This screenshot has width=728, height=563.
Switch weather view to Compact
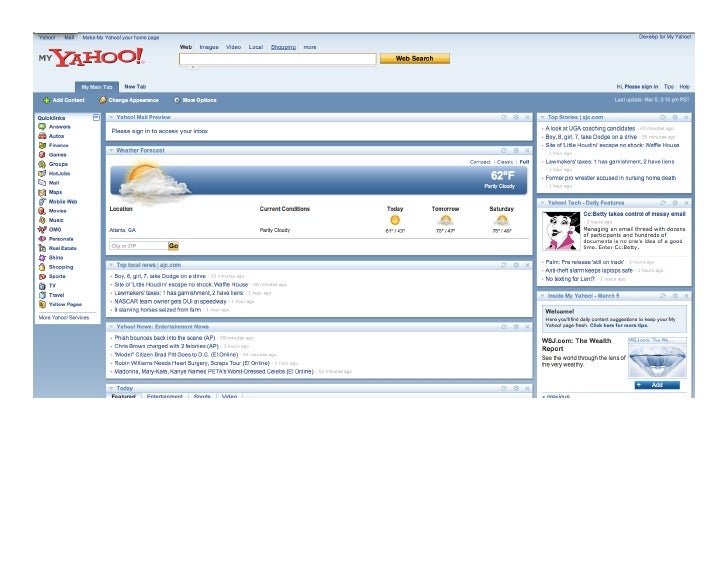coord(480,162)
